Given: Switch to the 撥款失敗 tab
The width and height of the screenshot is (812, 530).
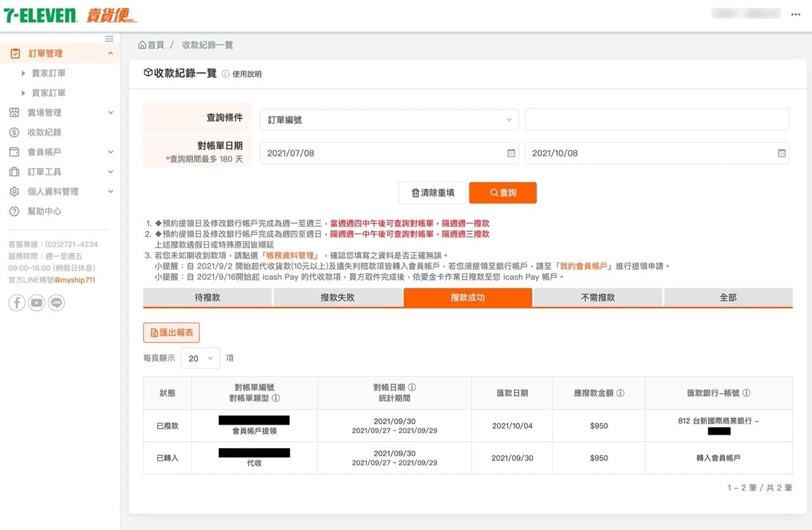Looking at the screenshot, I should pos(337,297).
